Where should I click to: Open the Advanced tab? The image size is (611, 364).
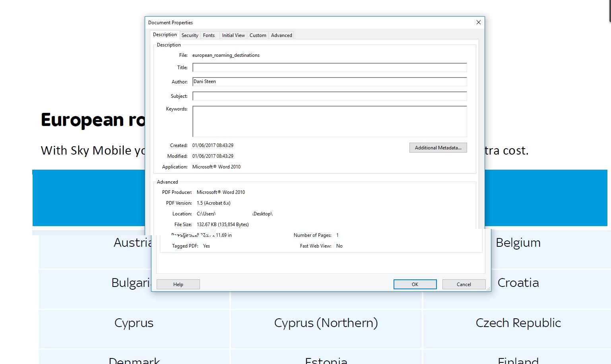pyautogui.click(x=281, y=35)
